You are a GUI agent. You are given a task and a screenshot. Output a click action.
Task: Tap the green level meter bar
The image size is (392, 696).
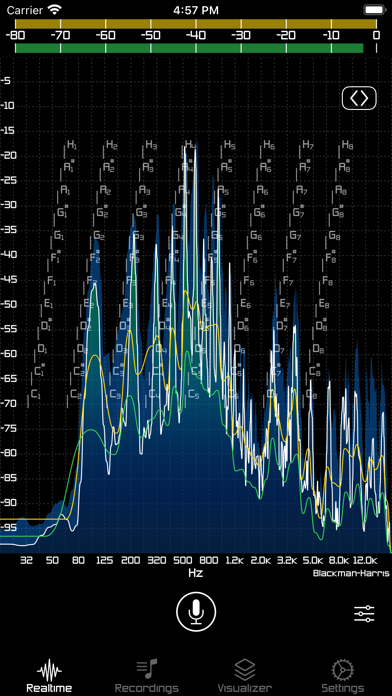point(189,48)
